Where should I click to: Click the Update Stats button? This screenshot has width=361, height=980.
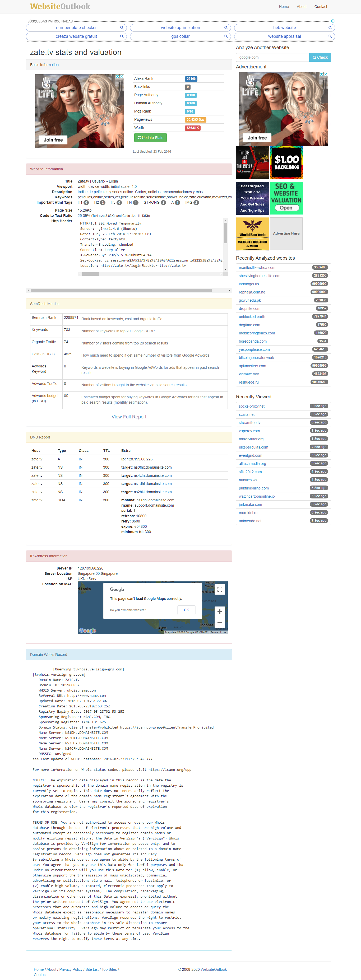(x=150, y=138)
